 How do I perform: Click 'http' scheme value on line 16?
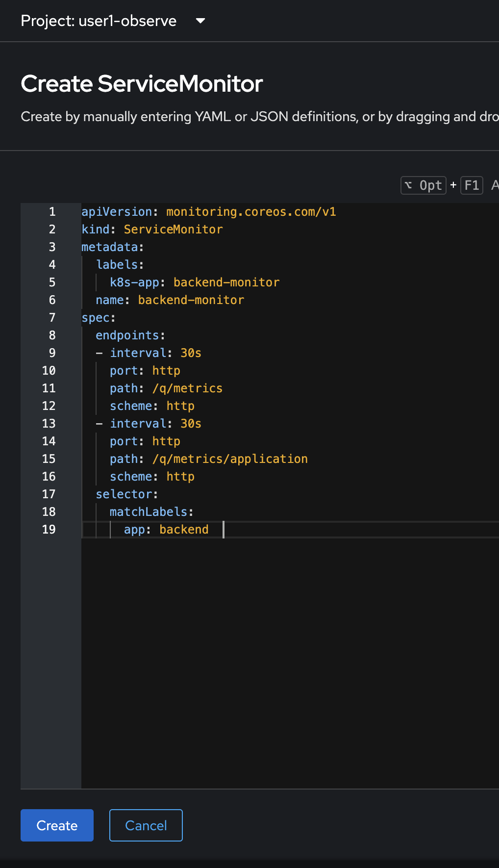[x=180, y=477]
